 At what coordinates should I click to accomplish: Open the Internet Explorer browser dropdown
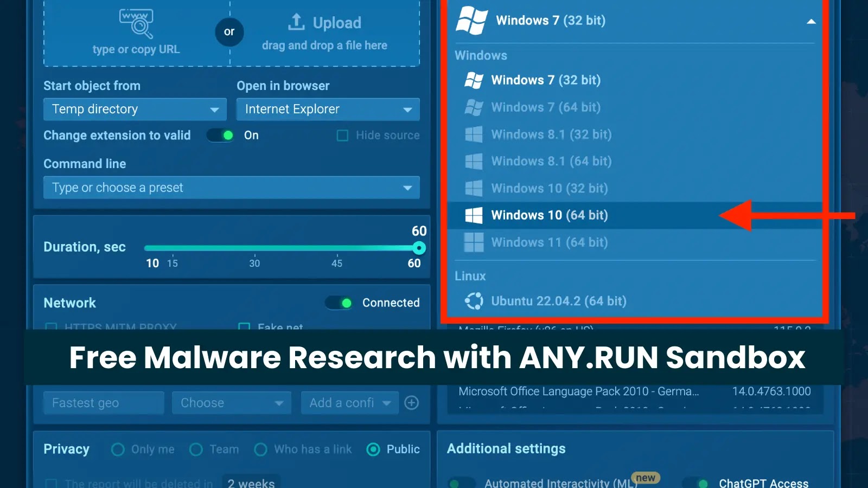click(328, 109)
